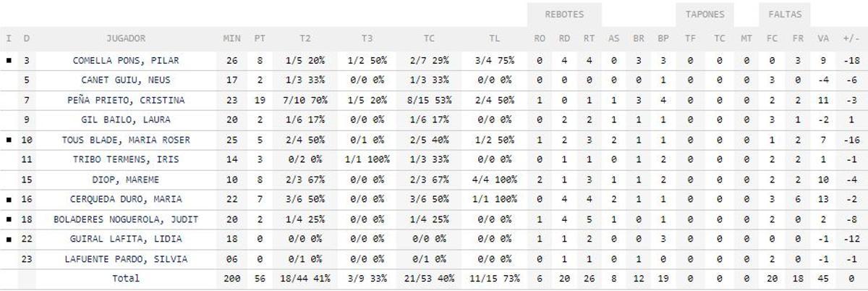Click the PT points column header
The width and height of the screenshot is (868, 291).
pos(259,38)
